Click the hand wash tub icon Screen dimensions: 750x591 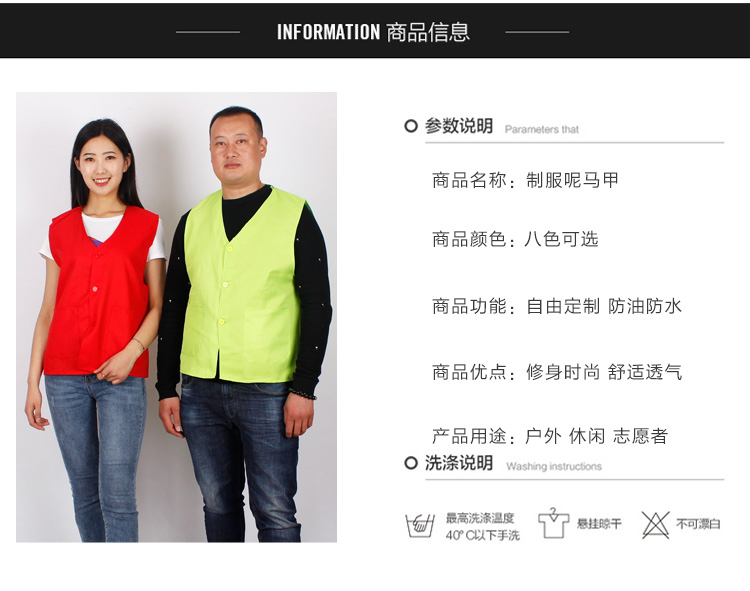click(x=420, y=525)
